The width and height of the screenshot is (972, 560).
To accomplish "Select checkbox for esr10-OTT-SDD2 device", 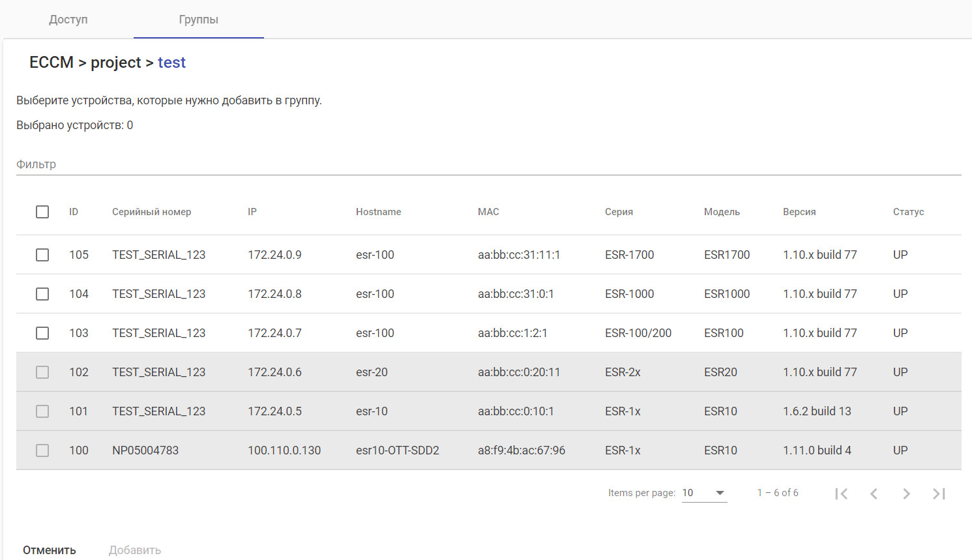I will pyautogui.click(x=42, y=450).
